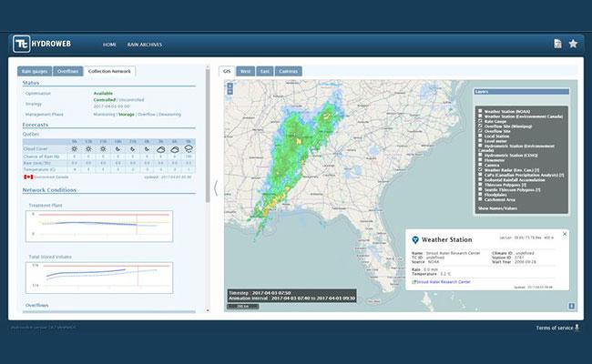
Task: Zoom out the map with minus button
Action: coord(230,92)
